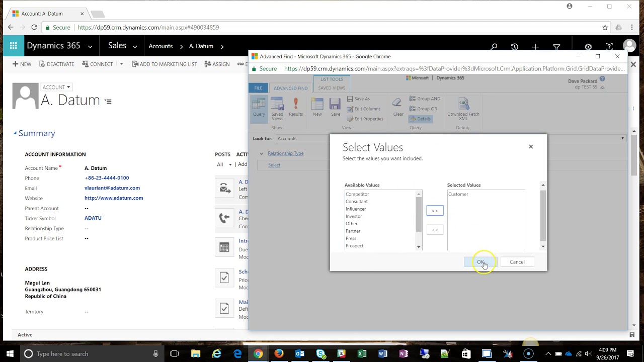Screen dimensions: 644x362
Task: Open the FILE tab in Advanced Find
Action: click(x=258, y=88)
